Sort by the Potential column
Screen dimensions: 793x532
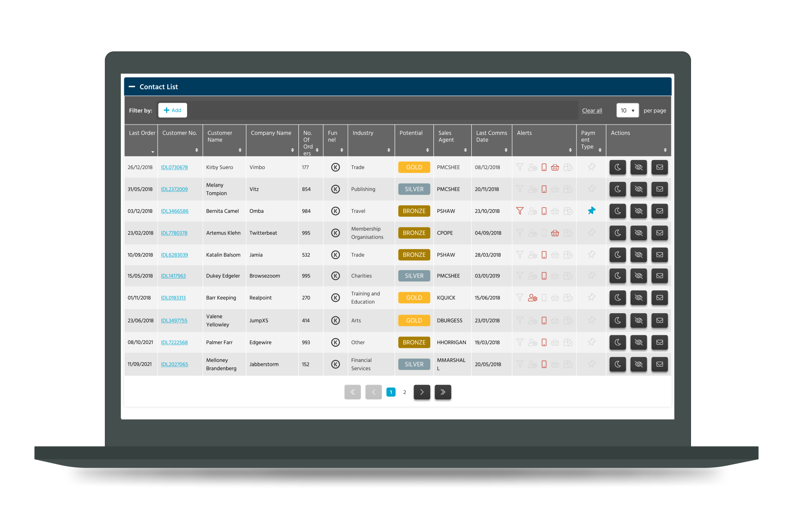427,150
